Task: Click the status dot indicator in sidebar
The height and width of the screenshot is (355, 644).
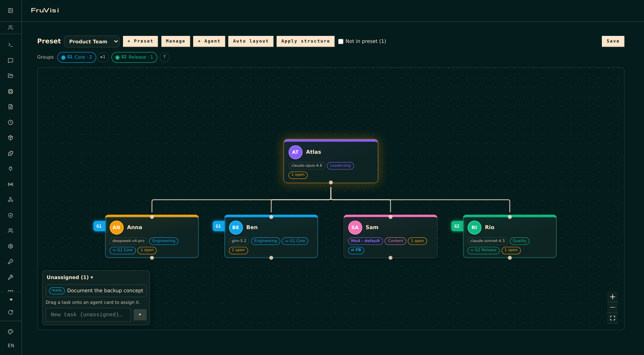Action: [x=11, y=299]
